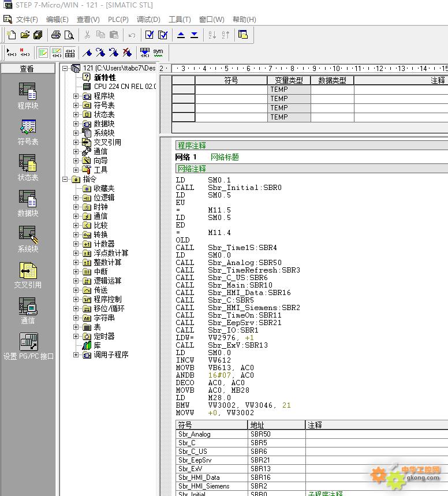Click the Open project folder icon
This screenshot has height=496, width=448.
24,35
